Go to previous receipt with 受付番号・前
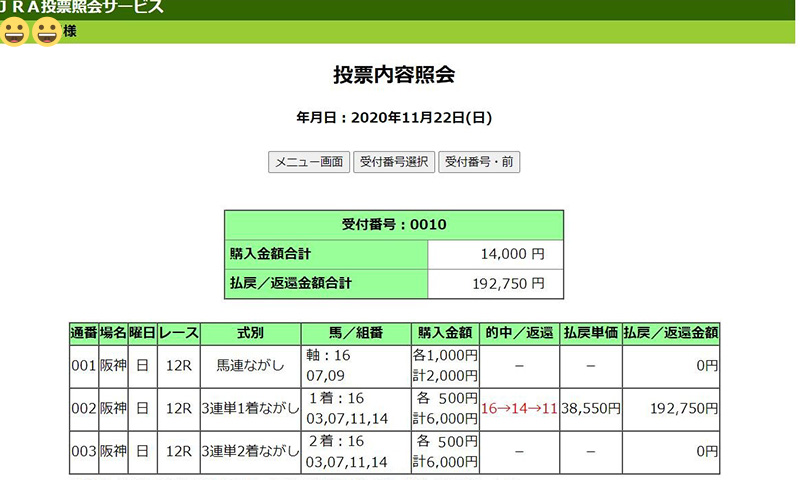 click(x=479, y=162)
